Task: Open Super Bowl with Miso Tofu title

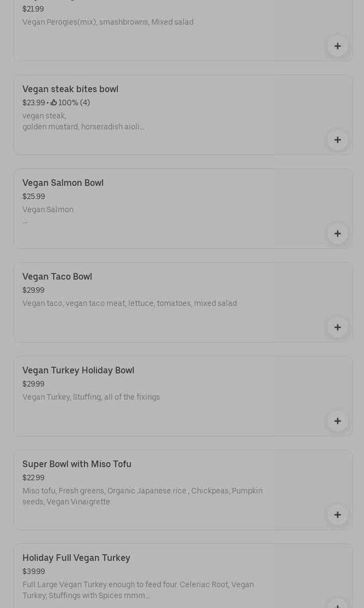Action: [x=77, y=464]
